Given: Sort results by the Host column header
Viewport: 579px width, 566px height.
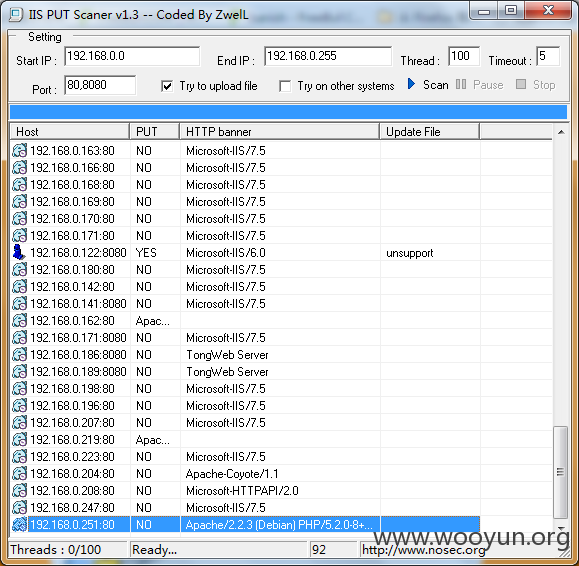Looking at the screenshot, I should click(70, 132).
